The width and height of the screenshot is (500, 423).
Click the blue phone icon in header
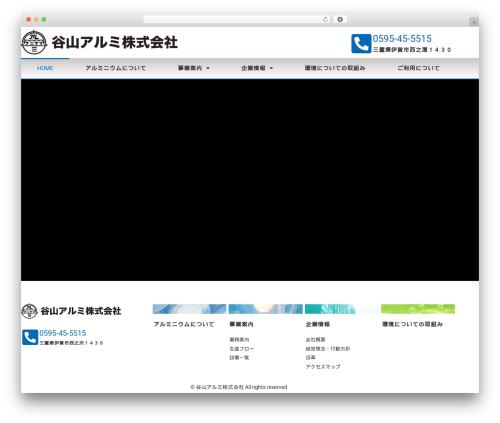361,44
